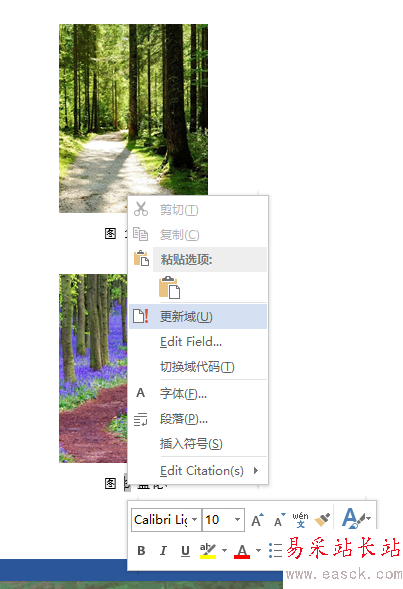Apply the red font color button
This screenshot has width=403, height=589.
pyautogui.click(x=242, y=551)
